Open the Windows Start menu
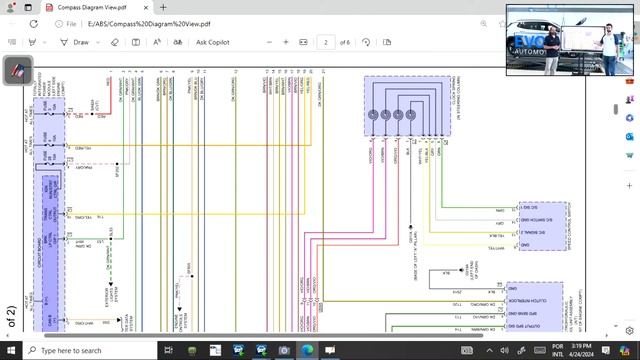 11,350
